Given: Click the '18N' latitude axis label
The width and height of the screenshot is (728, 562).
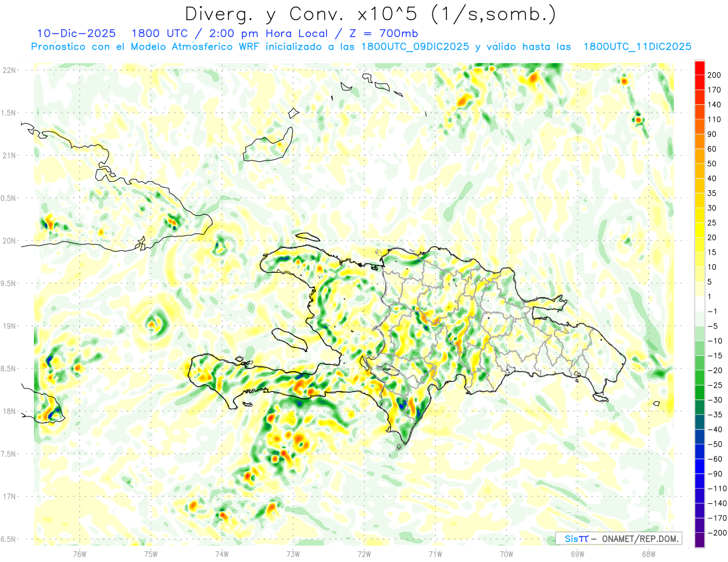Looking at the screenshot, I should [10, 412].
